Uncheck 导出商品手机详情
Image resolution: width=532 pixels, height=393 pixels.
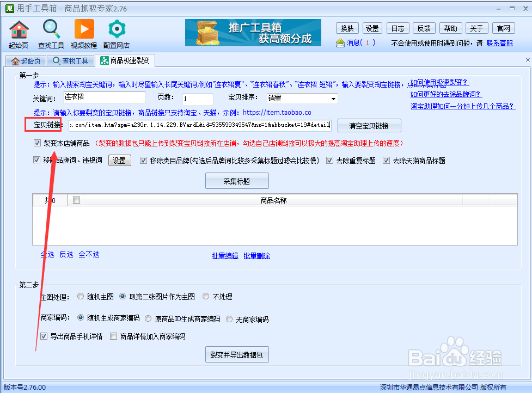click(x=44, y=336)
